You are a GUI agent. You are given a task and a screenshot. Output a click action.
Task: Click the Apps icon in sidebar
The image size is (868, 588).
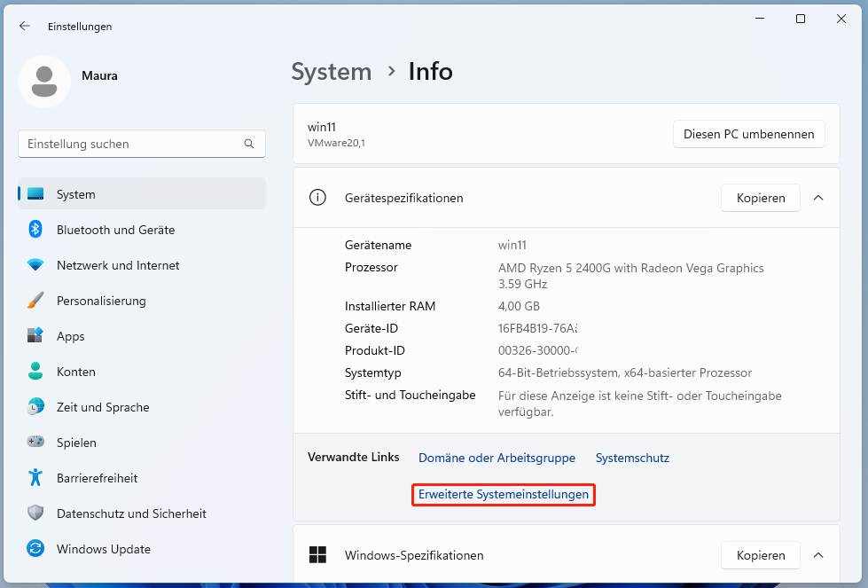click(35, 335)
